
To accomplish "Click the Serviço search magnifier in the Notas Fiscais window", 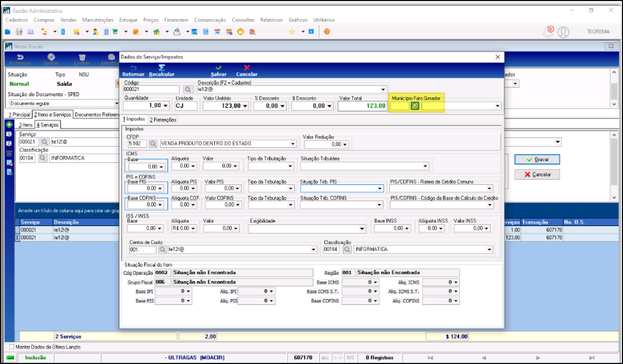I will click(45, 142).
